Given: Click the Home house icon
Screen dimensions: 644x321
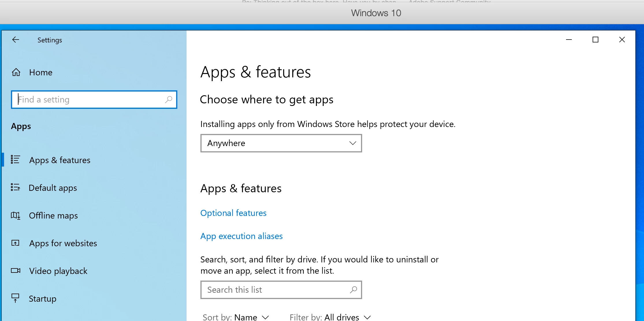Looking at the screenshot, I should pyautogui.click(x=16, y=72).
